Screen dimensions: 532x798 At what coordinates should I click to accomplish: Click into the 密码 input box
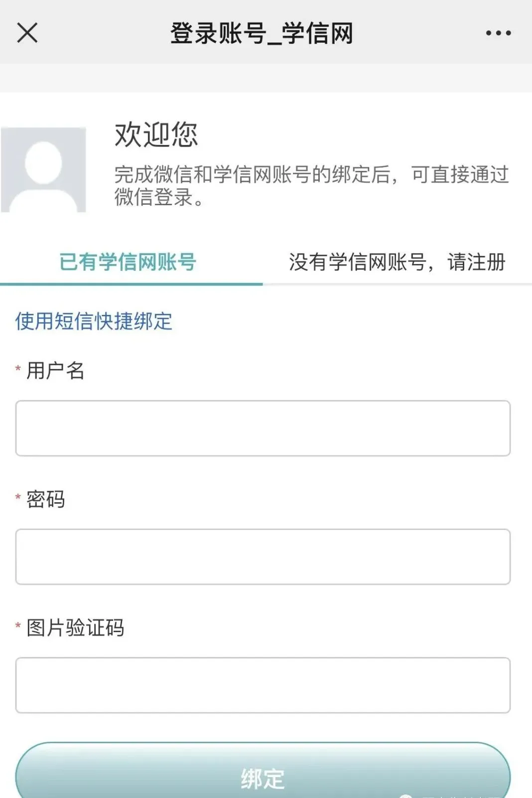click(263, 556)
